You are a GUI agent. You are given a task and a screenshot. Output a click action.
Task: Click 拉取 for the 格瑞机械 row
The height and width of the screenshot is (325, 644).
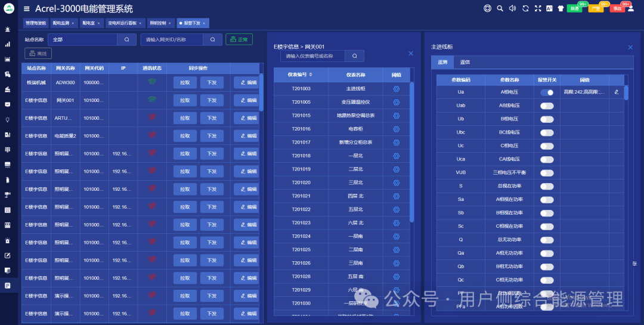click(x=185, y=82)
